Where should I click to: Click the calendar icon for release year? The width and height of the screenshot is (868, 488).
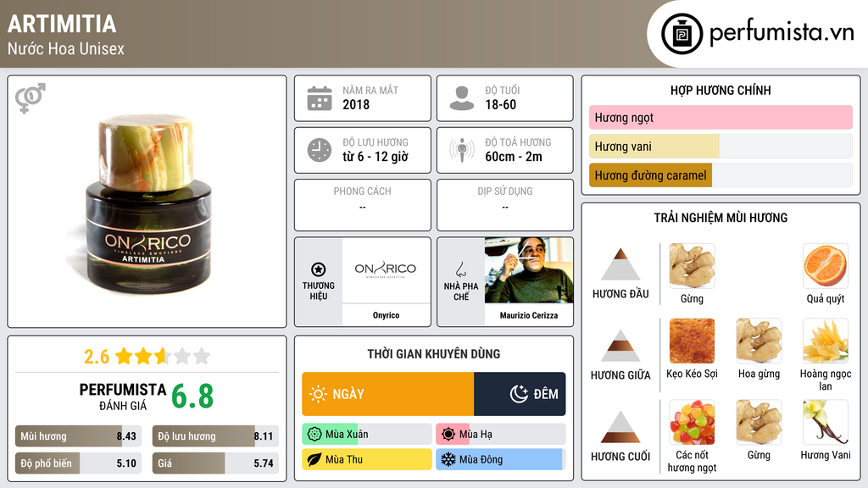click(320, 98)
